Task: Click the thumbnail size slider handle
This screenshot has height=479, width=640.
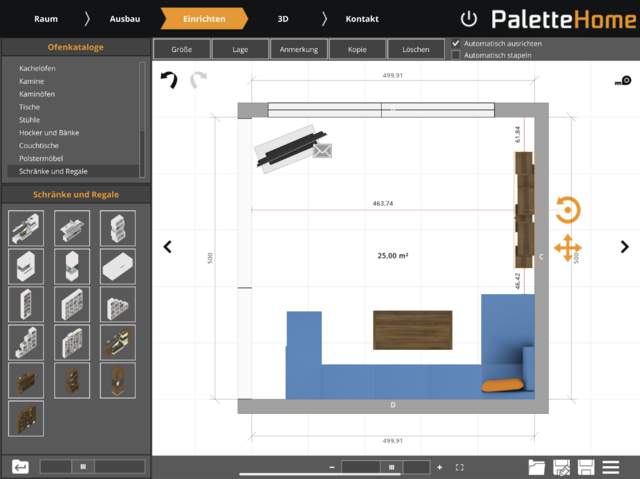Action: (83, 466)
